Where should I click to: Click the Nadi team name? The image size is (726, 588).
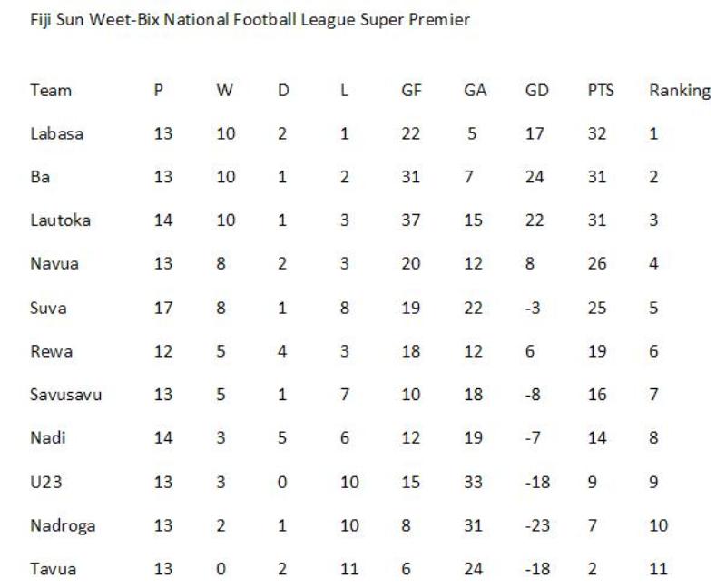[48, 437]
